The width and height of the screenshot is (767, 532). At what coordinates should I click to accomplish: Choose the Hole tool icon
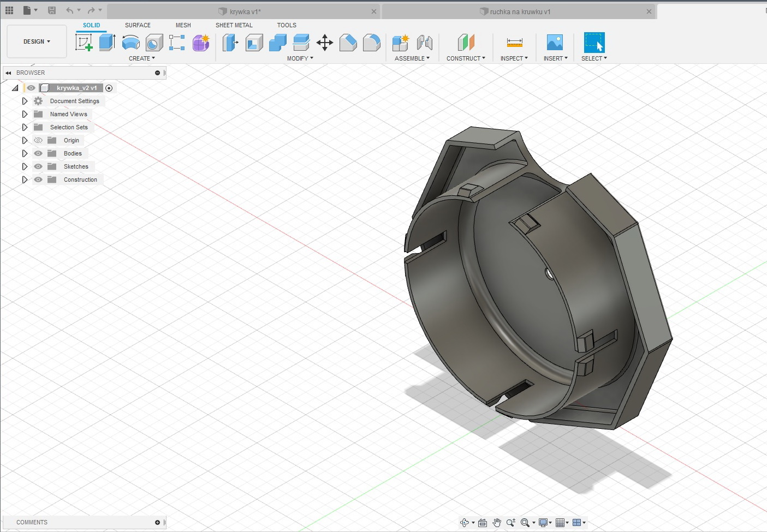click(x=154, y=43)
